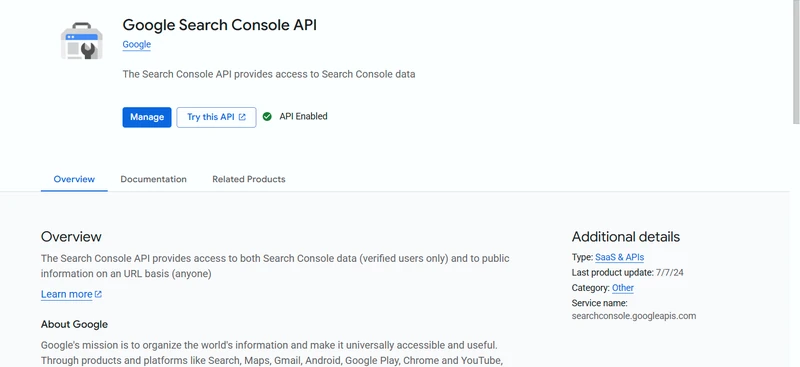Image resolution: width=800 pixels, height=367 pixels.
Task: Open the Learn more link
Action: coord(66,295)
